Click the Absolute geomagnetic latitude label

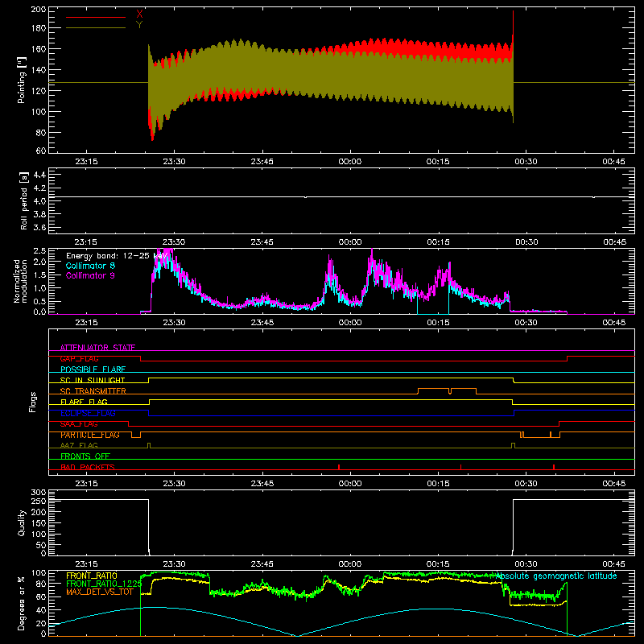point(556,576)
